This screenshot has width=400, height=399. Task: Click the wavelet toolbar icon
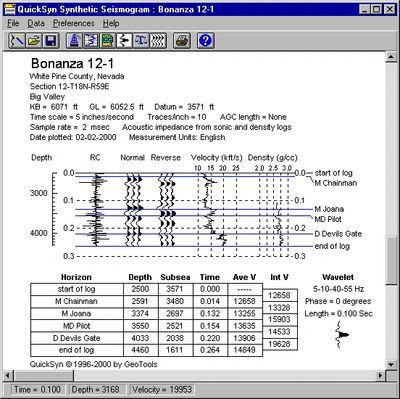124,41
